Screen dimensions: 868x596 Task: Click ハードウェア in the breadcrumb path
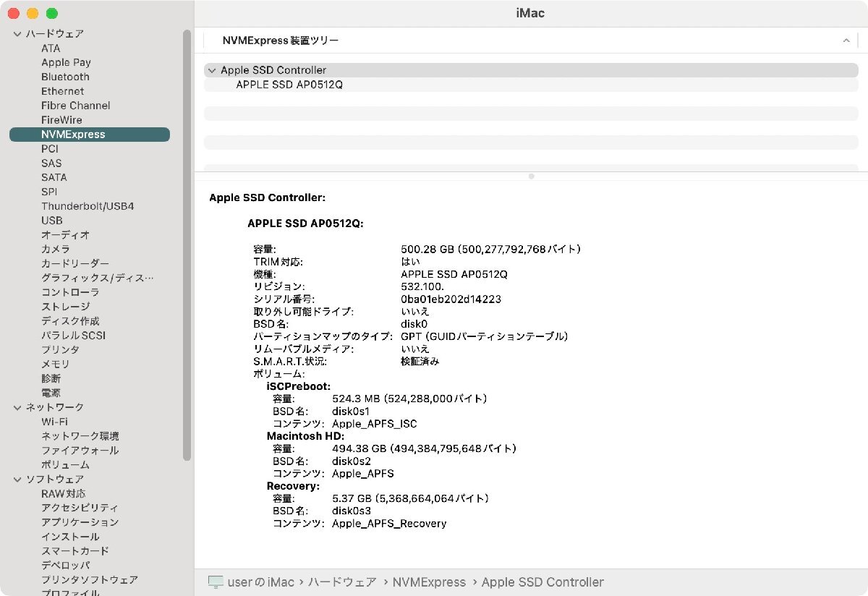click(x=341, y=582)
